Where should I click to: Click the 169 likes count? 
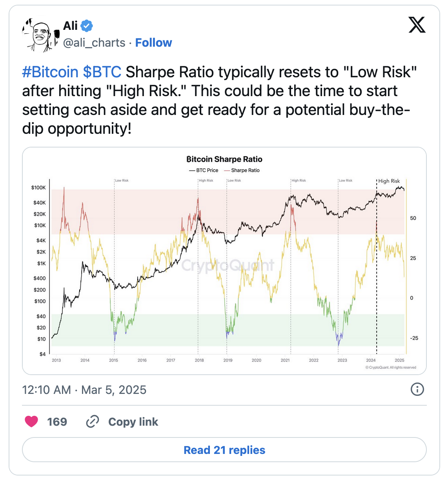click(x=57, y=422)
